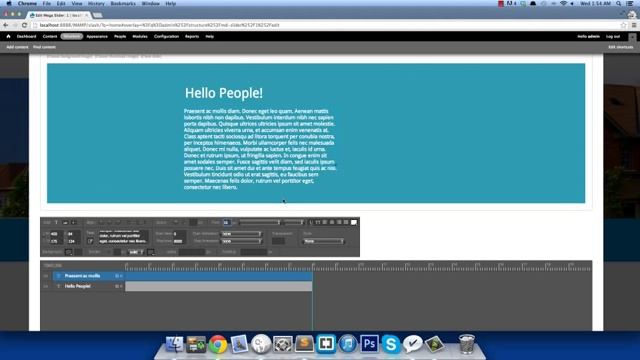Click the Spotlight search icon in menu bar
Viewport: 640px width, 360px height.
point(619,3)
